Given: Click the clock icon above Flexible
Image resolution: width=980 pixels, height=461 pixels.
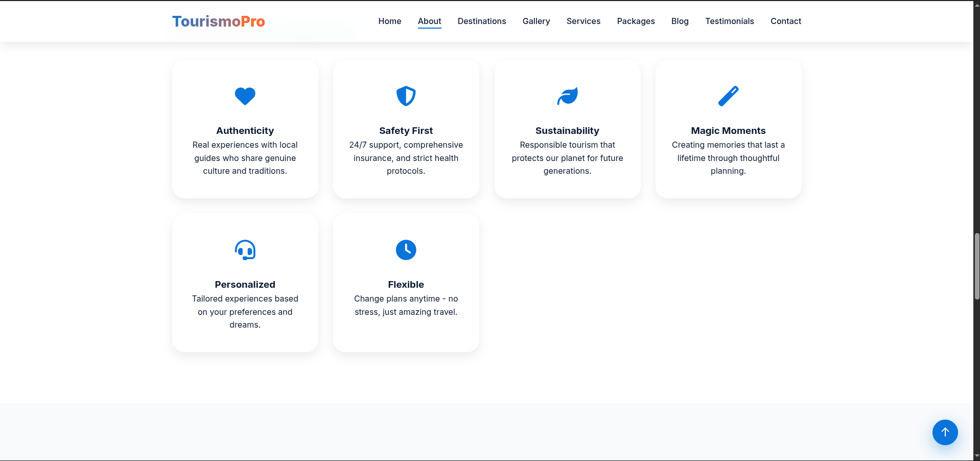Looking at the screenshot, I should coord(406,250).
